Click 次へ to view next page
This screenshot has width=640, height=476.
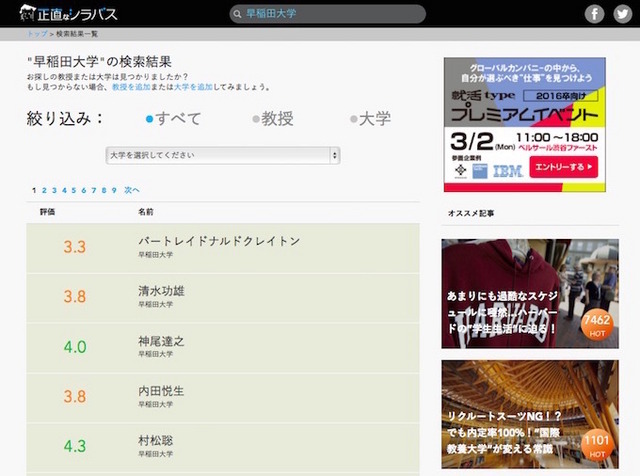point(132,190)
